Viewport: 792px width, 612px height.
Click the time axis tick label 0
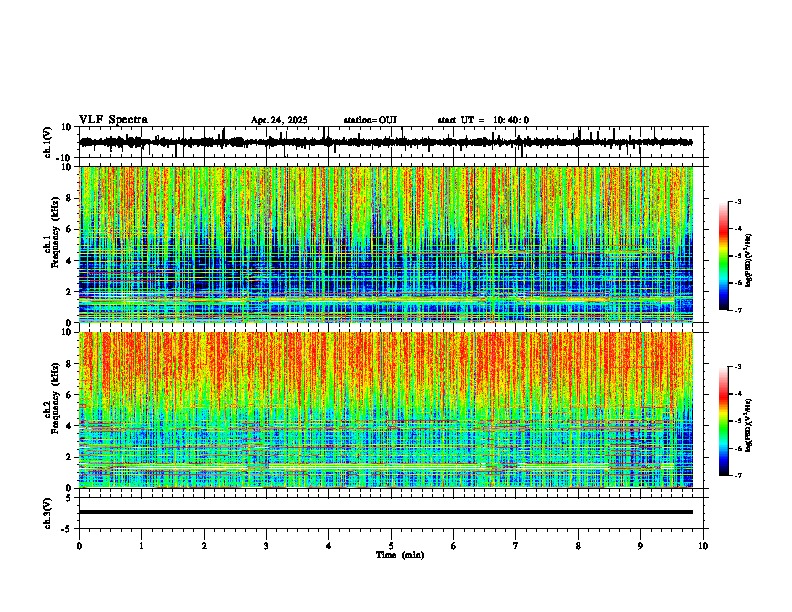79,546
